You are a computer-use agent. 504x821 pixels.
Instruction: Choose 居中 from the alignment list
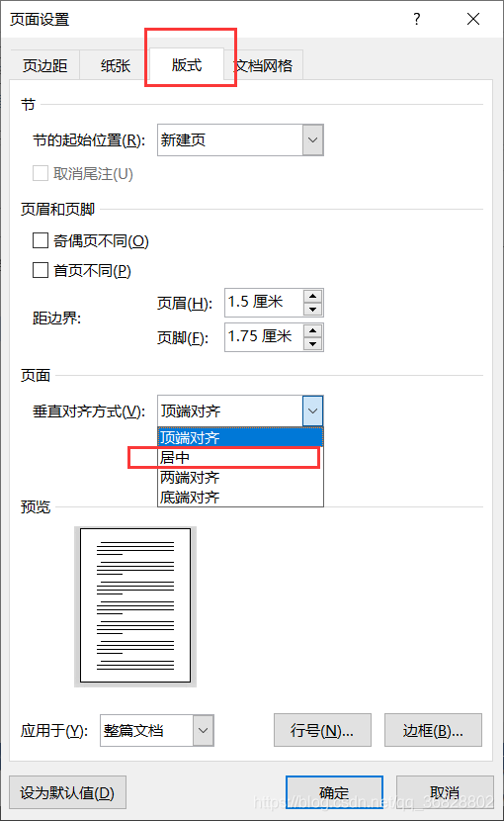point(240,458)
